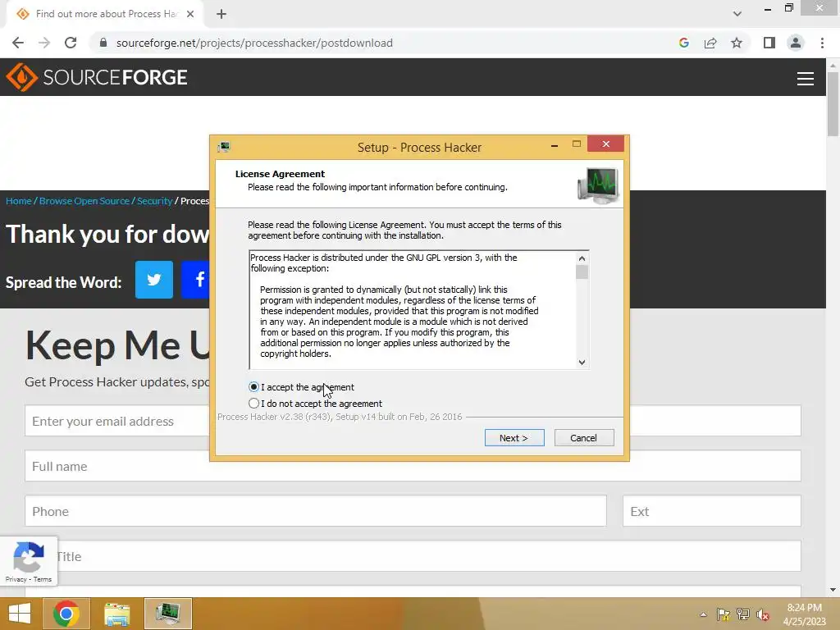Share on Twitter
Viewport: 840px width, 630px height.
[153, 279]
